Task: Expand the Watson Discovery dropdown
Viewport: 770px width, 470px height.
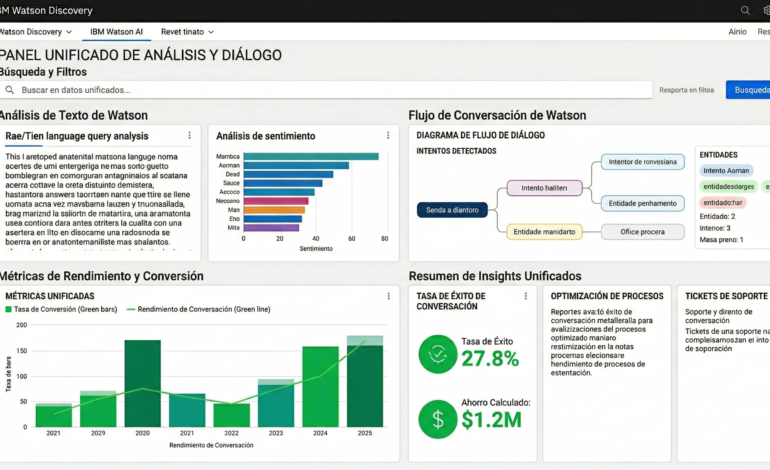Action: 36,32
